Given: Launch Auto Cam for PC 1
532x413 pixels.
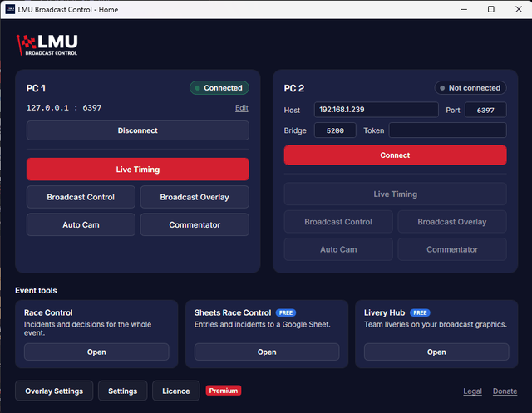Looking at the screenshot, I should pyautogui.click(x=81, y=224).
